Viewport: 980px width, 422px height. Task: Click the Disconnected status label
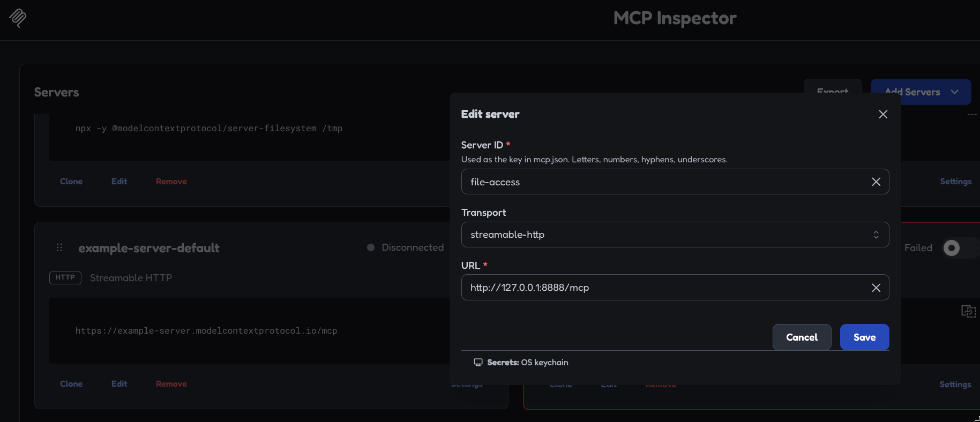pos(413,247)
